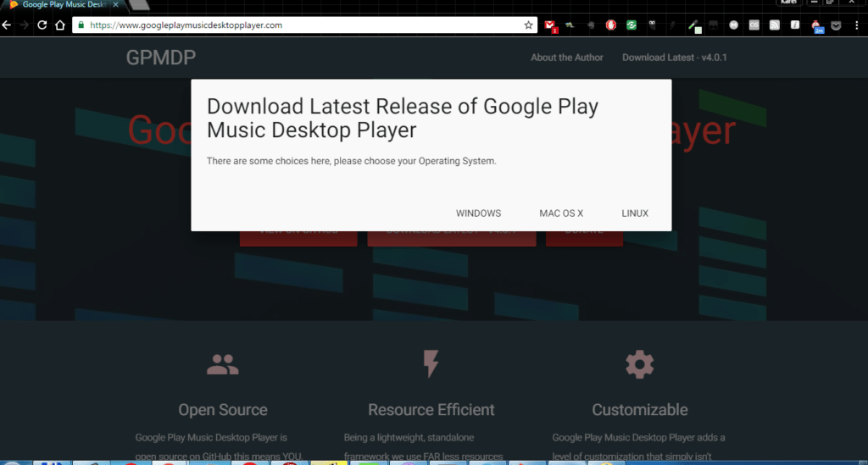Click the green sync extension icon

[x=631, y=25]
